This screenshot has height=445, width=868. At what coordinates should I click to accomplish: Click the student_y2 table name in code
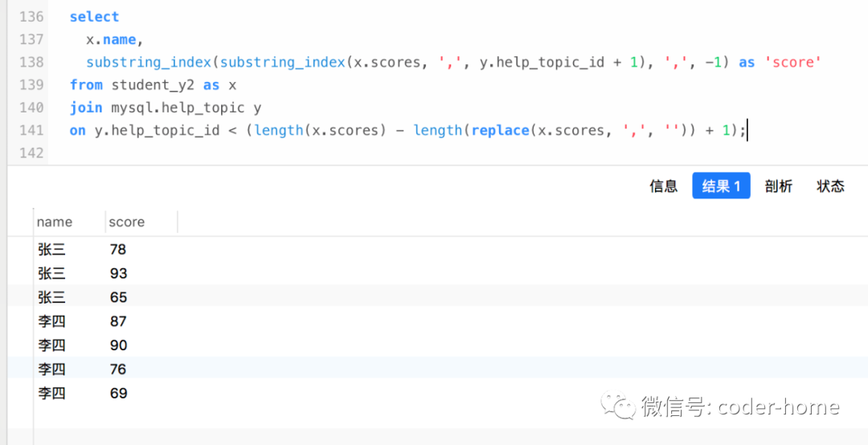(x=153, y=84)
